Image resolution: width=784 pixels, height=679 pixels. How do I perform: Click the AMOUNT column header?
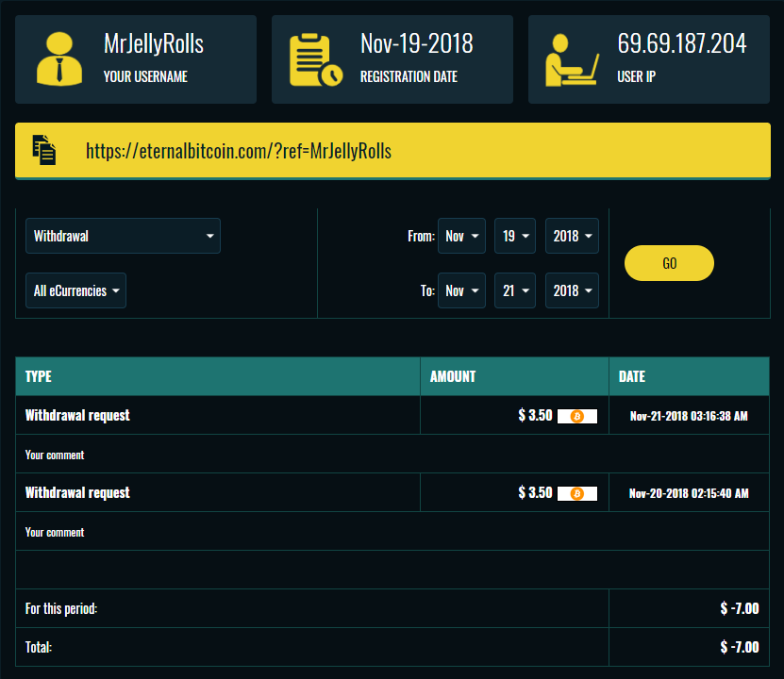click(453, 376)
